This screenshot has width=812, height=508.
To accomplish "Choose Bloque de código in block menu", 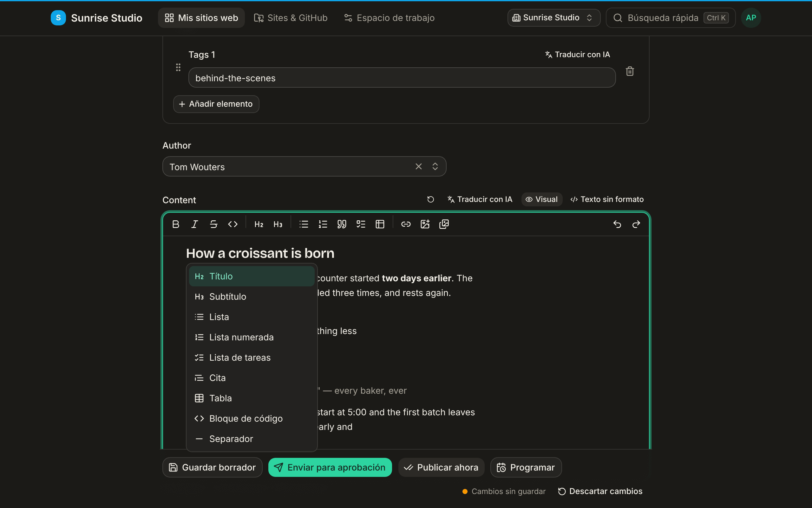I will [252, 419].
